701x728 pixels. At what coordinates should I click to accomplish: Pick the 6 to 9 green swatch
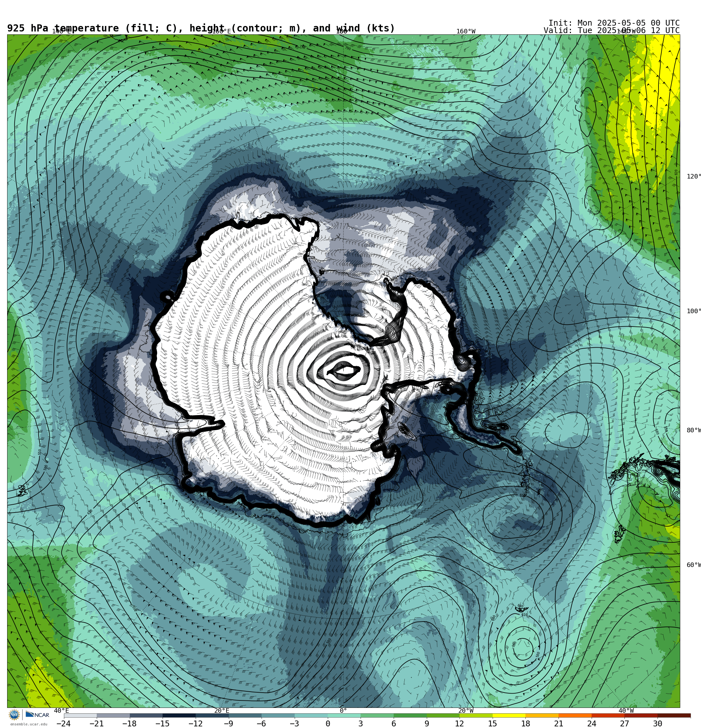(x=410, y=715)
